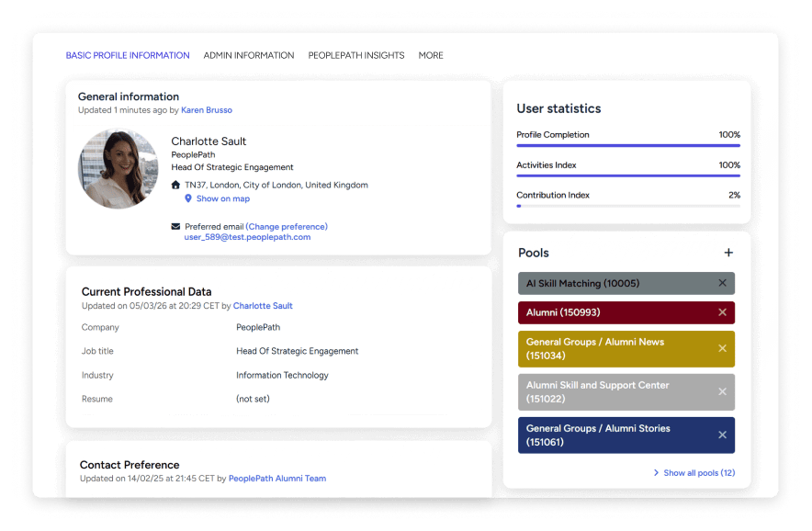Add a new pool using the plus icon

click(x=728, y=252)
